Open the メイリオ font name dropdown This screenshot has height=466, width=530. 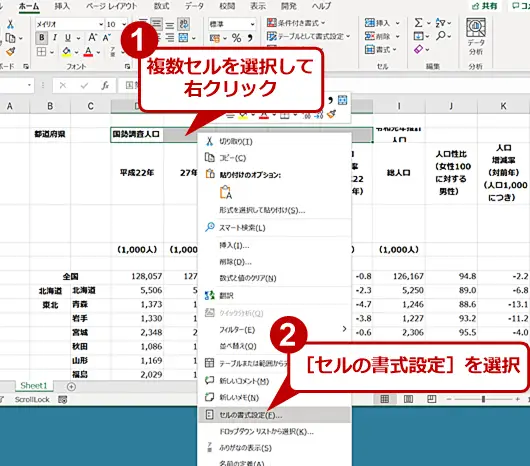(101, 24)
